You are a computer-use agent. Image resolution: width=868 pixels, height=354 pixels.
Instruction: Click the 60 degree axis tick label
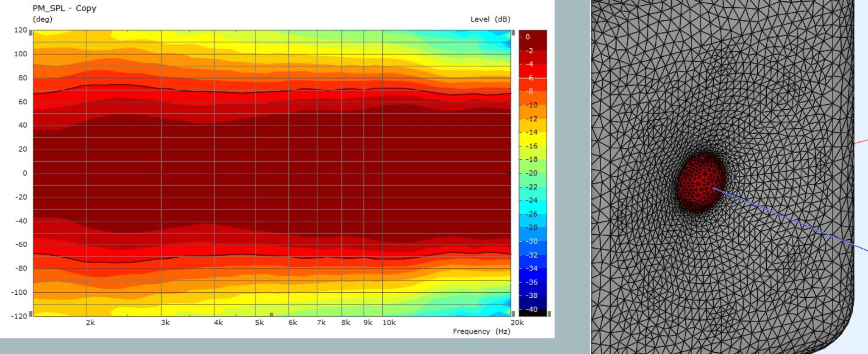[x=22, y=102]
